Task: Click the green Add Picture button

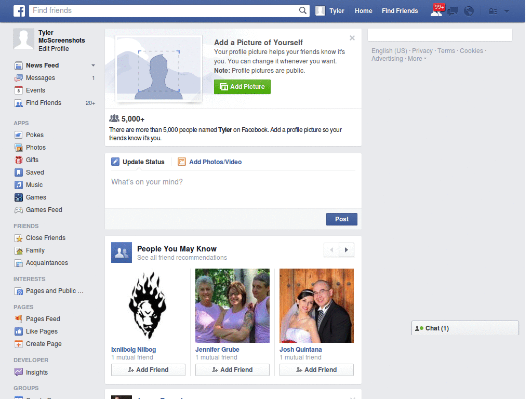Action: (x=242, y=87)
